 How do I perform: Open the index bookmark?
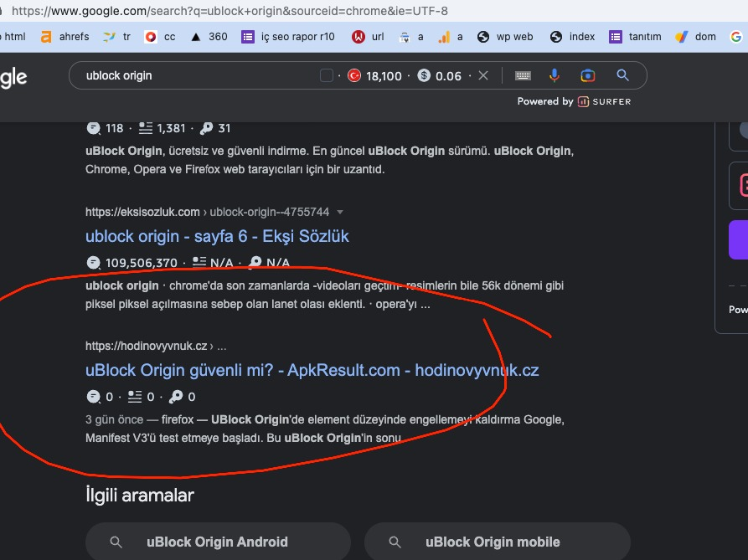coord(572,37)
